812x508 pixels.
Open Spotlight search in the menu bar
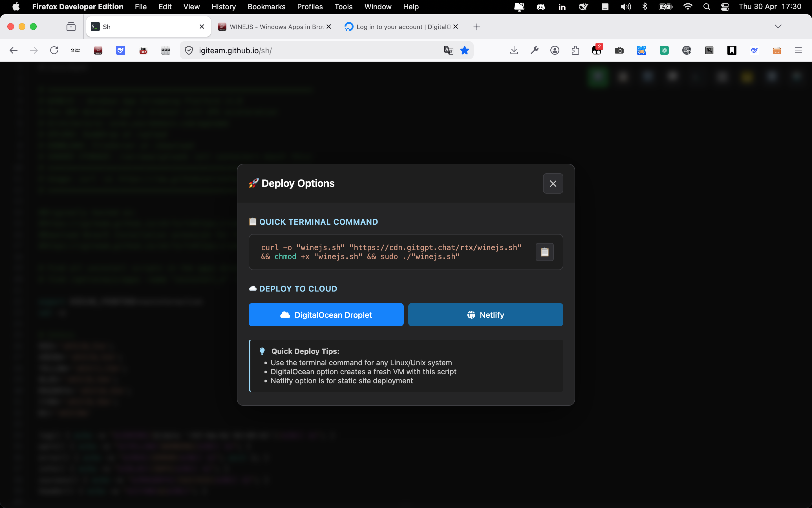point(707,7)
